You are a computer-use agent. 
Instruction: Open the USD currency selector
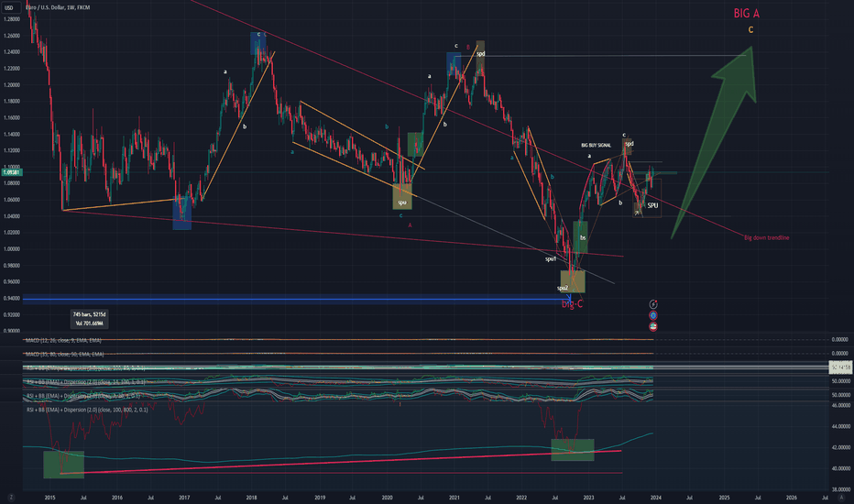click(x=9, y=7)
